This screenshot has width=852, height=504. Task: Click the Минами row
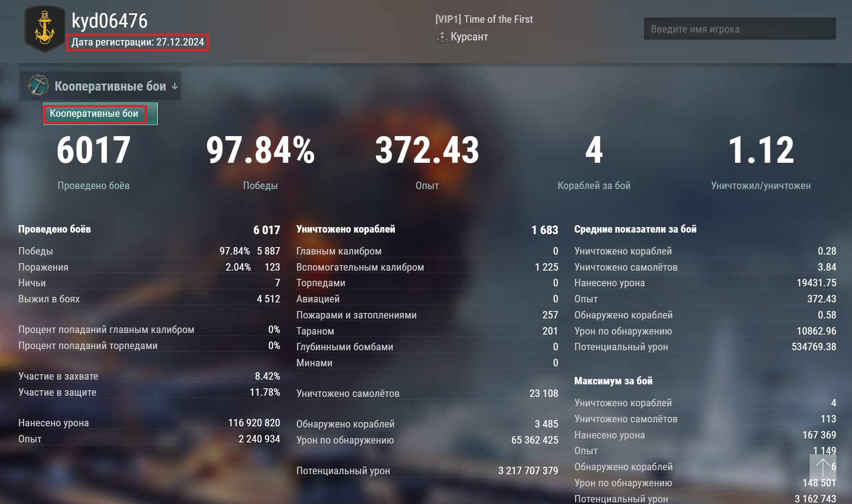point(427,363)
